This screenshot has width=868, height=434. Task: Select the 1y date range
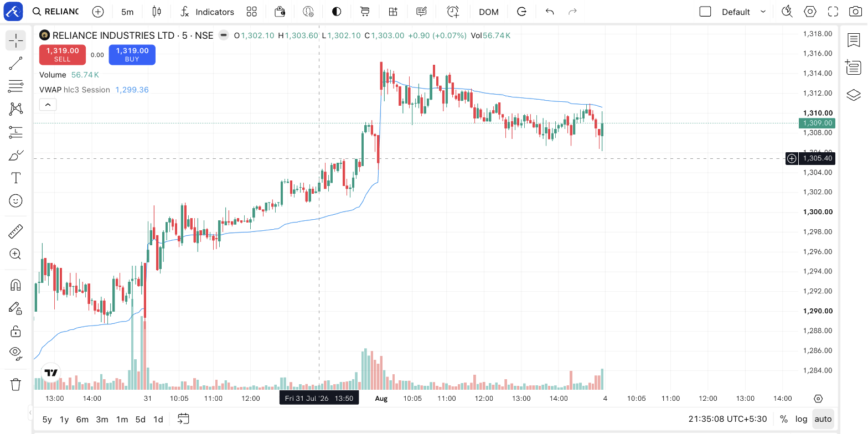(64, 419)
